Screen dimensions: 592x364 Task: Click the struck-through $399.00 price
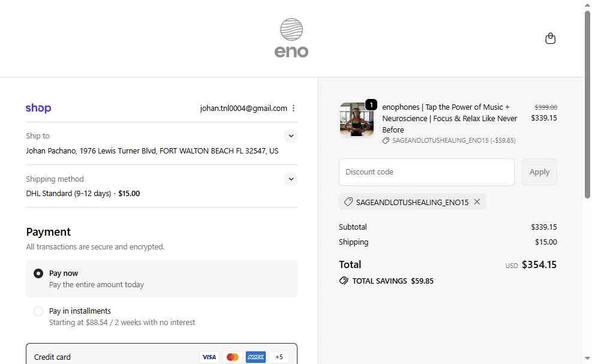coord(546,107)
